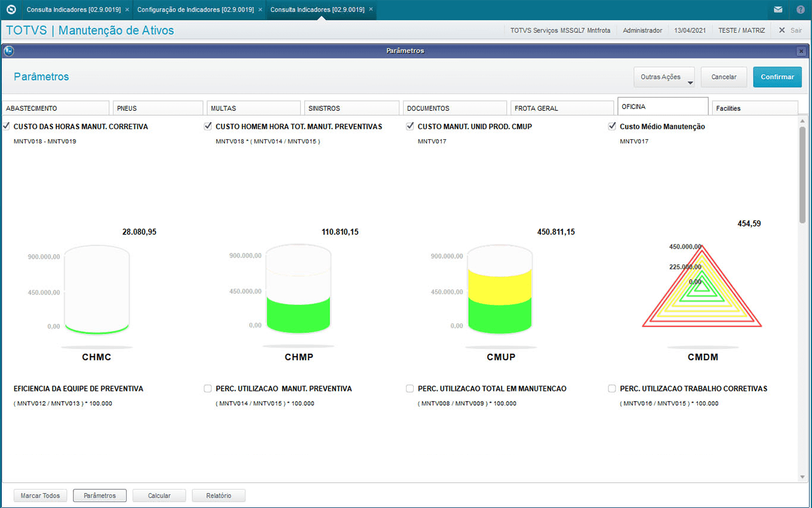812x508 pixels.
Task: Click the Marcar Todos button
Action: 40,495
